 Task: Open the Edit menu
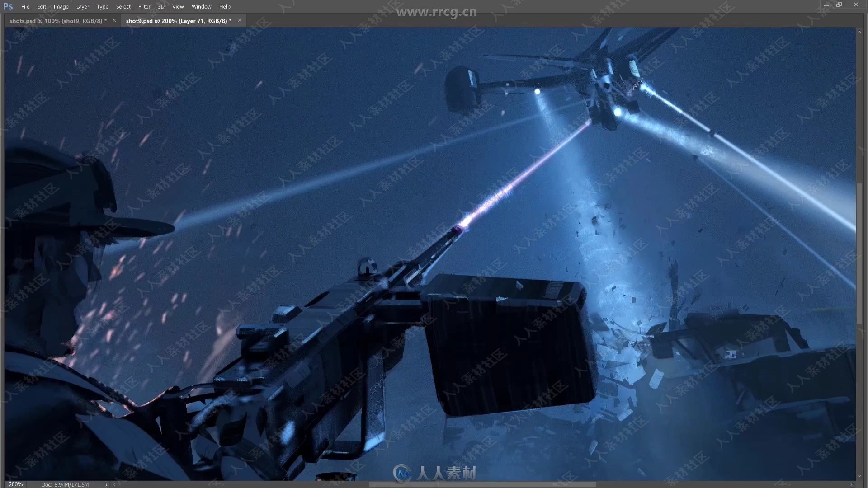(42, 6)
